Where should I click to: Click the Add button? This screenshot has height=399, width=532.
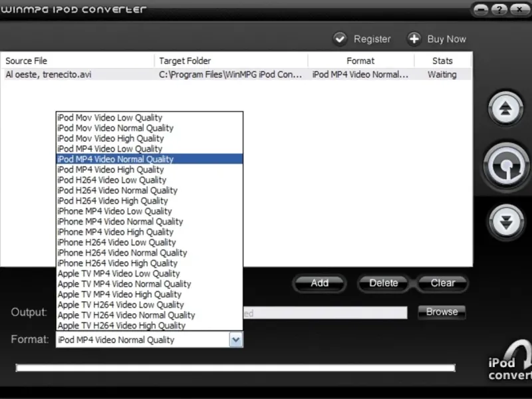[x=320, y=283]
